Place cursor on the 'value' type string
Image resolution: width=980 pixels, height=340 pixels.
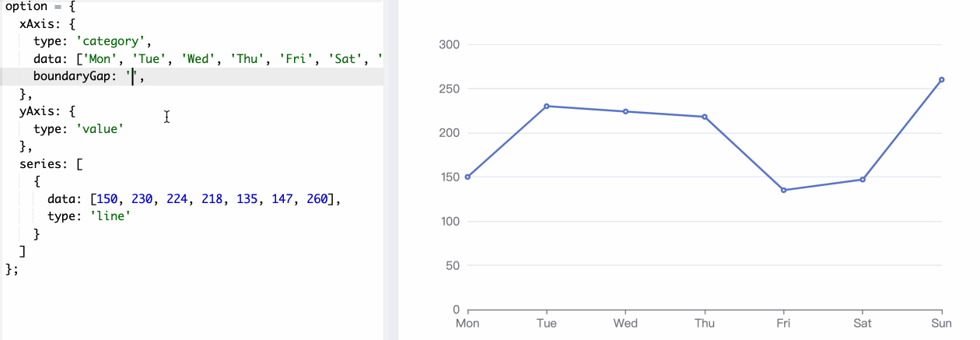click(x=100, y=128)
